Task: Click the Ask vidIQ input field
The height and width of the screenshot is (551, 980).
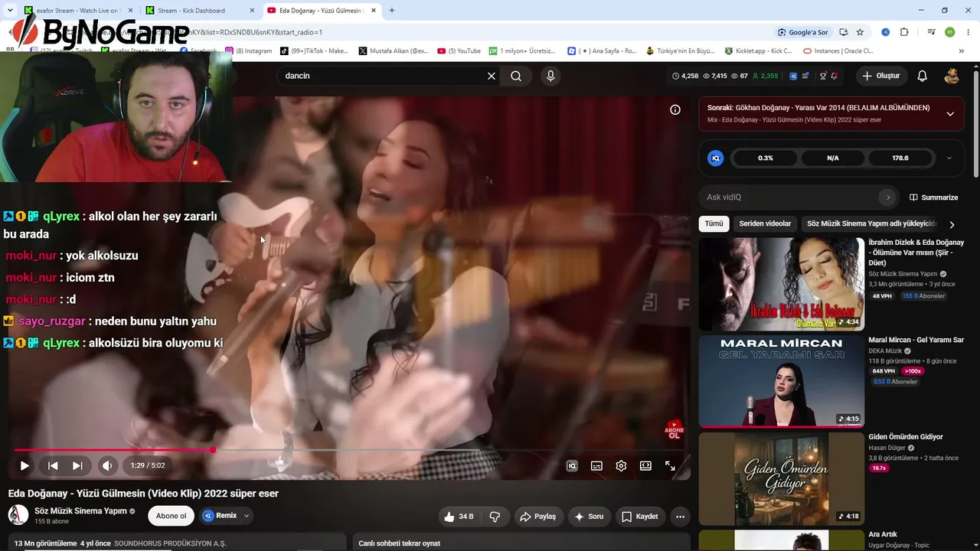Action: coord(790,197)
